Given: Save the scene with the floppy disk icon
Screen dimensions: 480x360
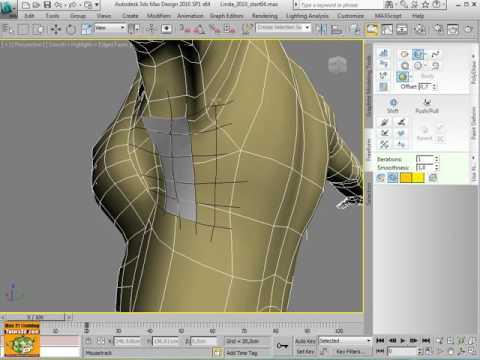Looking at the screenshot, I should click(x=47, y=5).
